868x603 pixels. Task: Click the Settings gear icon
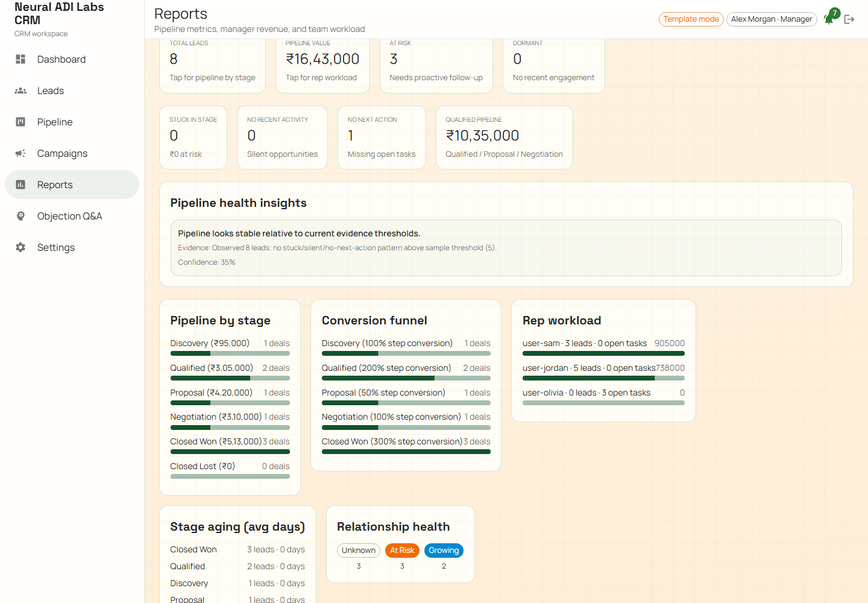pos(20,247)
